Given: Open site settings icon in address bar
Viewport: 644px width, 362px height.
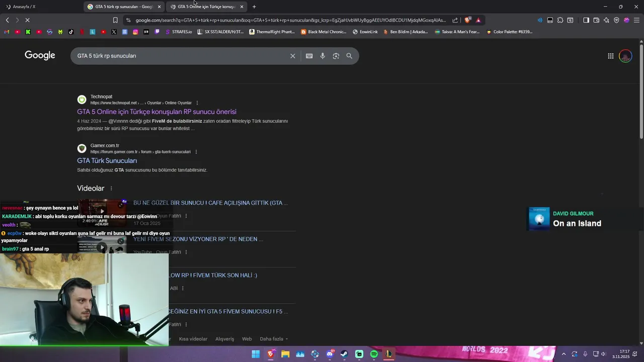Looking at the screenshot, I should 128,20.
